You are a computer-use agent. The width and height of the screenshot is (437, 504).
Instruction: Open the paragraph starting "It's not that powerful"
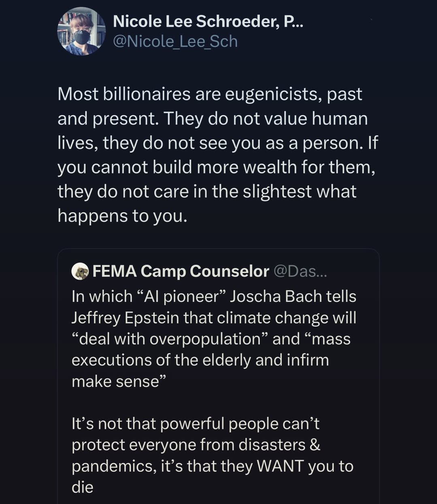[195, 423]
